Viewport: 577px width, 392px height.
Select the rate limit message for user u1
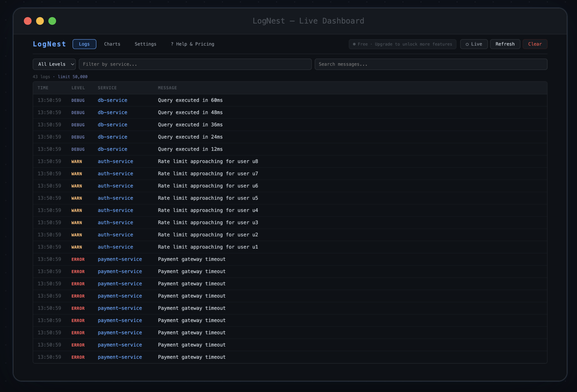(208, 247)
